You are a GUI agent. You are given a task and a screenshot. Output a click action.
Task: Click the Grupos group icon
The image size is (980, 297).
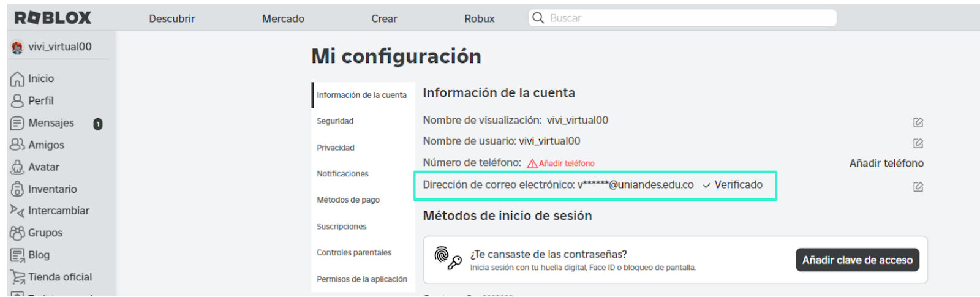pos(17,233)
